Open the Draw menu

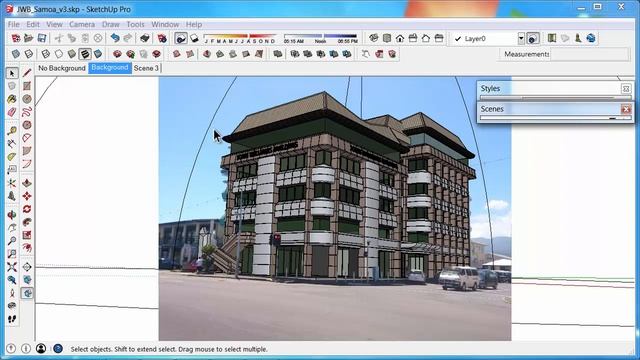[111, 24]
